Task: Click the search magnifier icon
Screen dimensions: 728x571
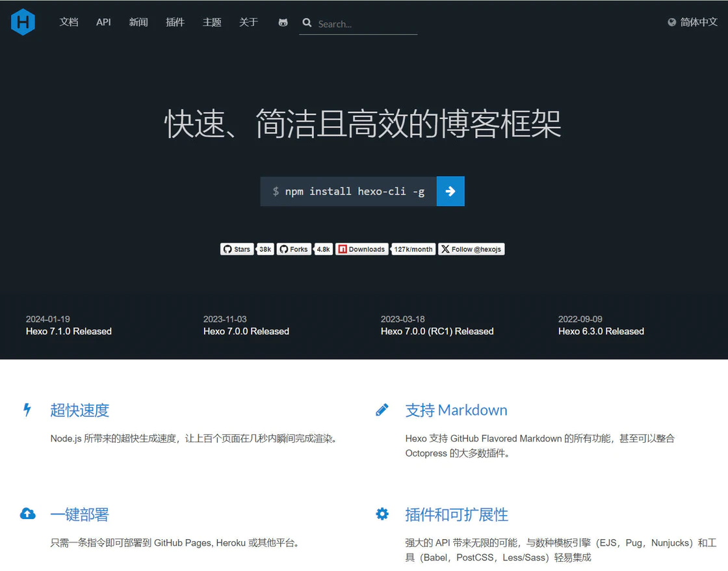Action: (x=307, y=23)
